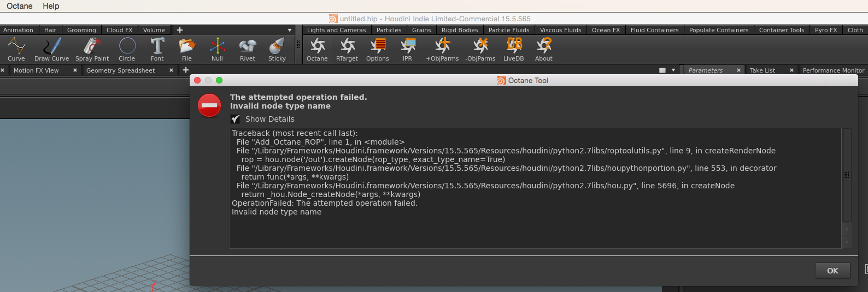Select the Draw Curve tool
Screen dimensions: 868x292
click(x=52, y=49)
